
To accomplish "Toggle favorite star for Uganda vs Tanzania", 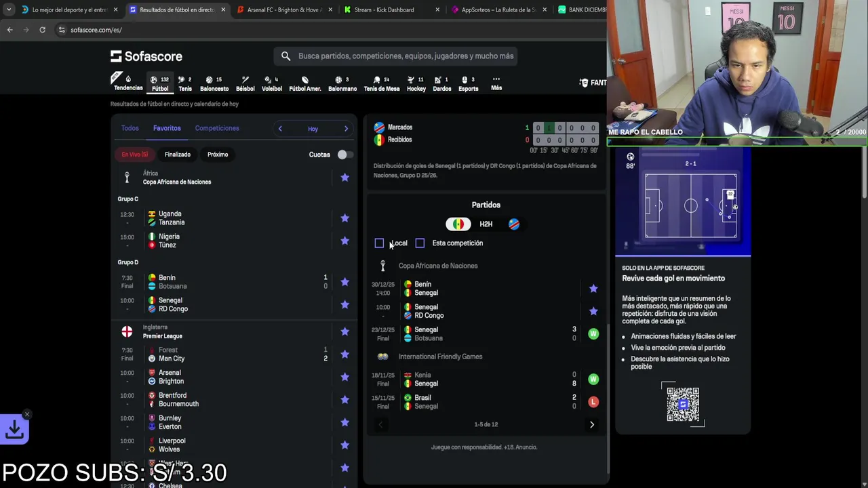I will coord(344,218).
